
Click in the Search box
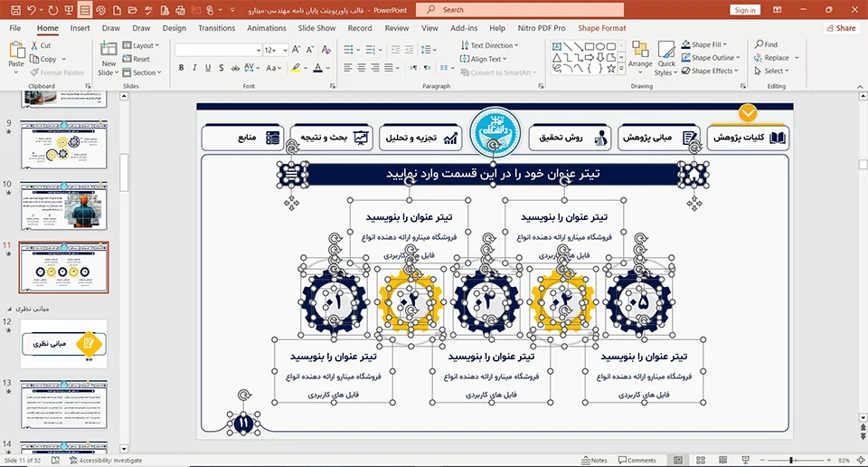519,10
